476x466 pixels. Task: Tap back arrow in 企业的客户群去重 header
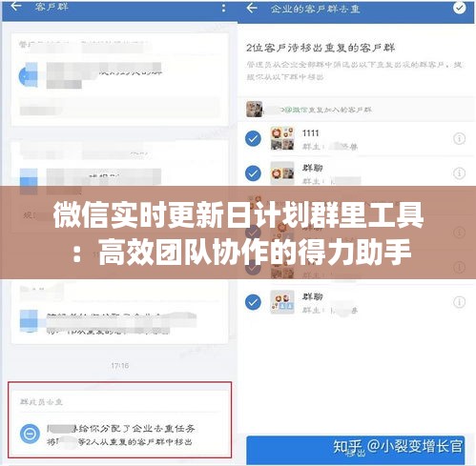pos(252,8)
